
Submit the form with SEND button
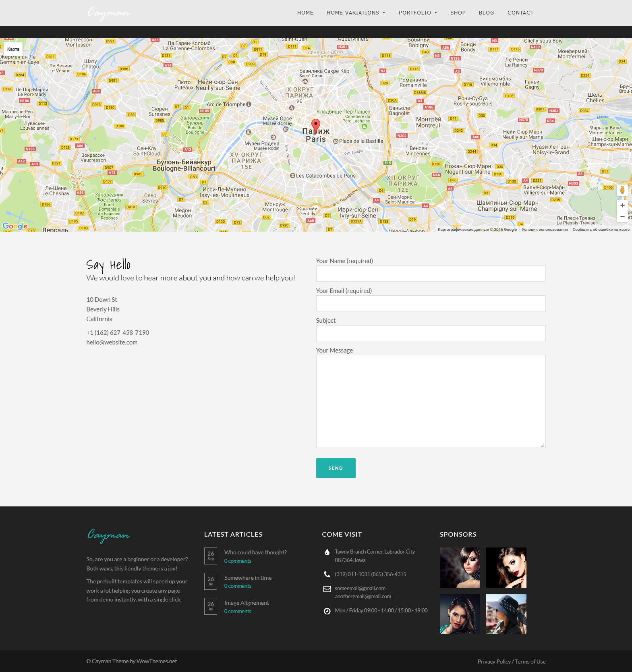[336, 468]
